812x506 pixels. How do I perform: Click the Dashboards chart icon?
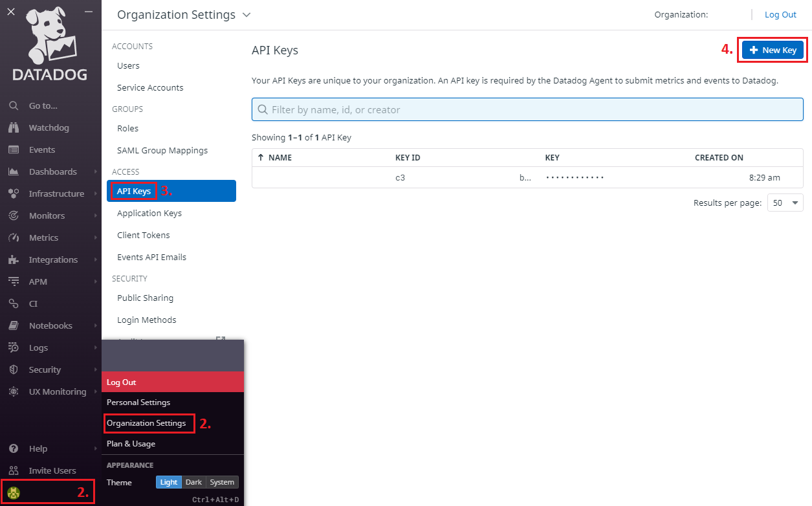coord(14,171)
